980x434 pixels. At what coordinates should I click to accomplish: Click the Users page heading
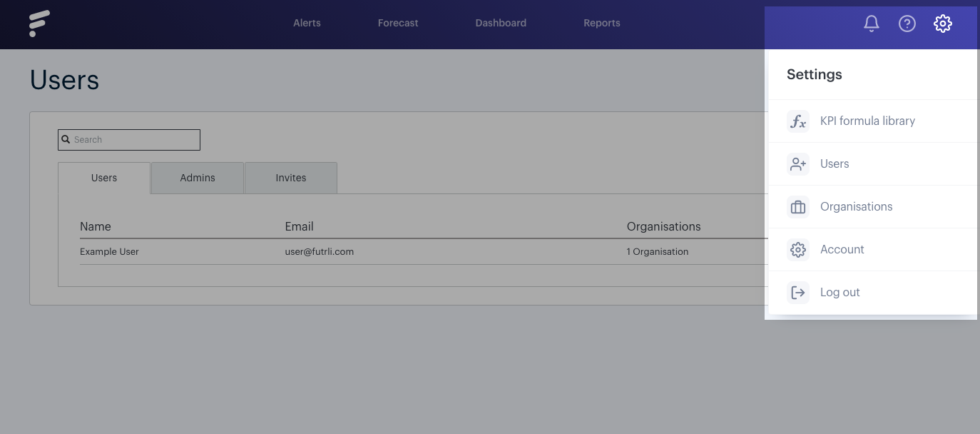(x=64, y=80)
